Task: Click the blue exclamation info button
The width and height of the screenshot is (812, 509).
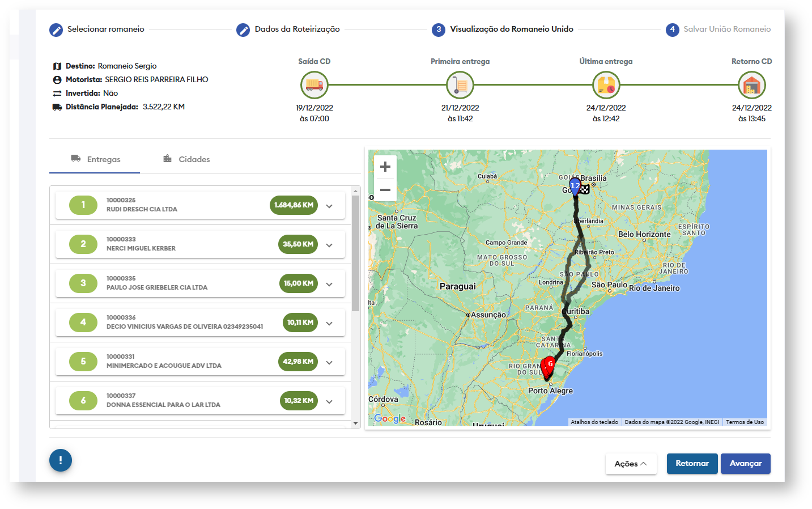Action: (61, 460)
